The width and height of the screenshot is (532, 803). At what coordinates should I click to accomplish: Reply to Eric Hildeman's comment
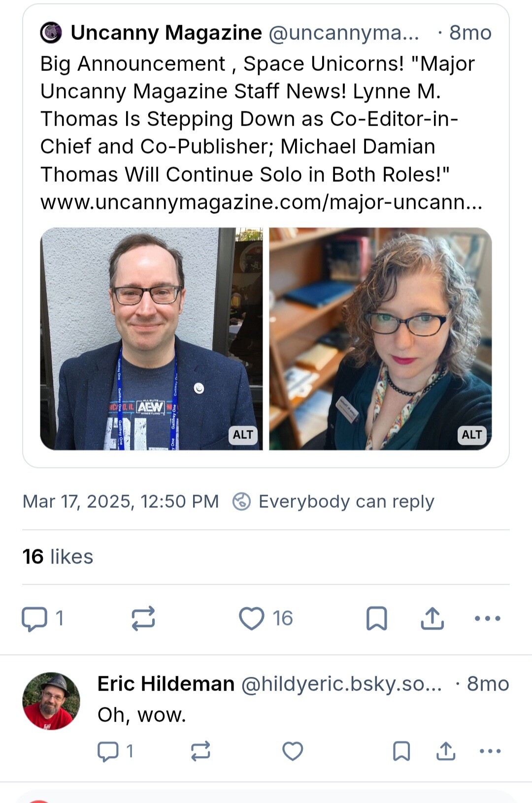(108, 751)
